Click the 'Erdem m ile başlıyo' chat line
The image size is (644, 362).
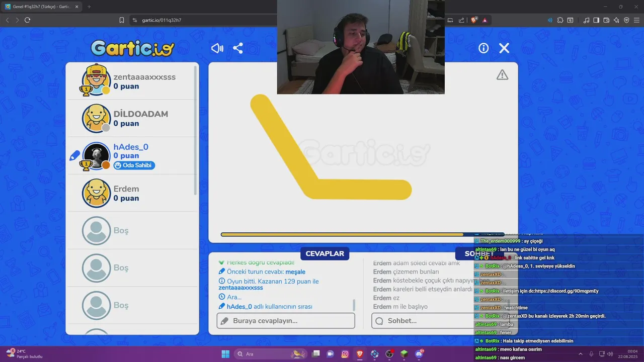[x=400, y=307]
